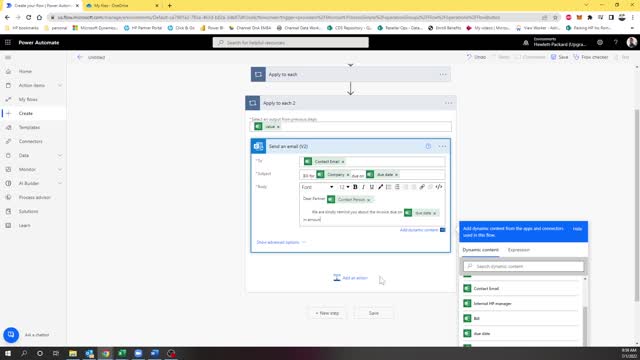The height and width of the screenshot is (360, 640).
Task: Open the font size 12 dropdown
Action: coord(344,187)
